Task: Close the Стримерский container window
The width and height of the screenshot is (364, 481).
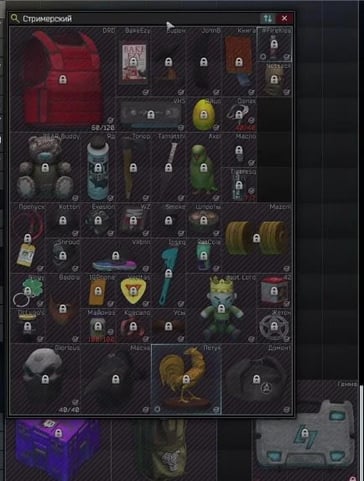Action: coord(284,19)
